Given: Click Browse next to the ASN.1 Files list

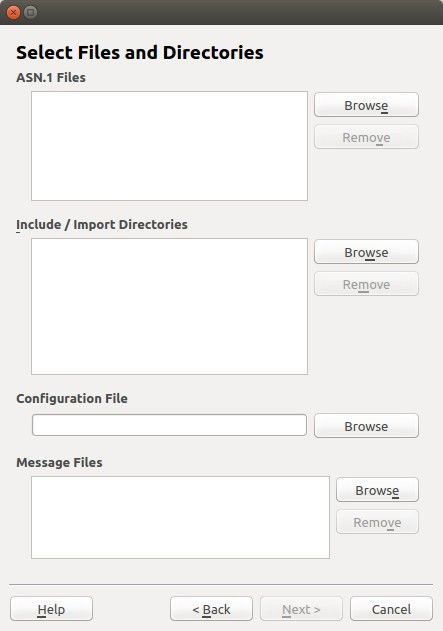Looking at the screenshot, I should 366,105.
